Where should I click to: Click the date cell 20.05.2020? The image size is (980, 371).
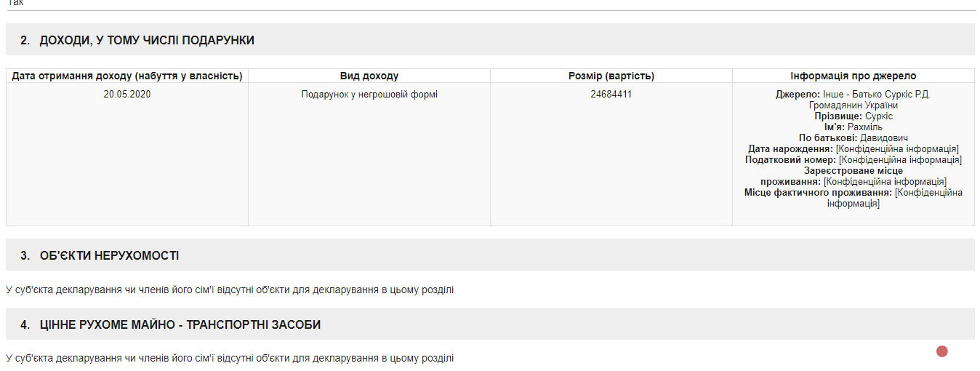pyautogui.click(x=127, y=94)
